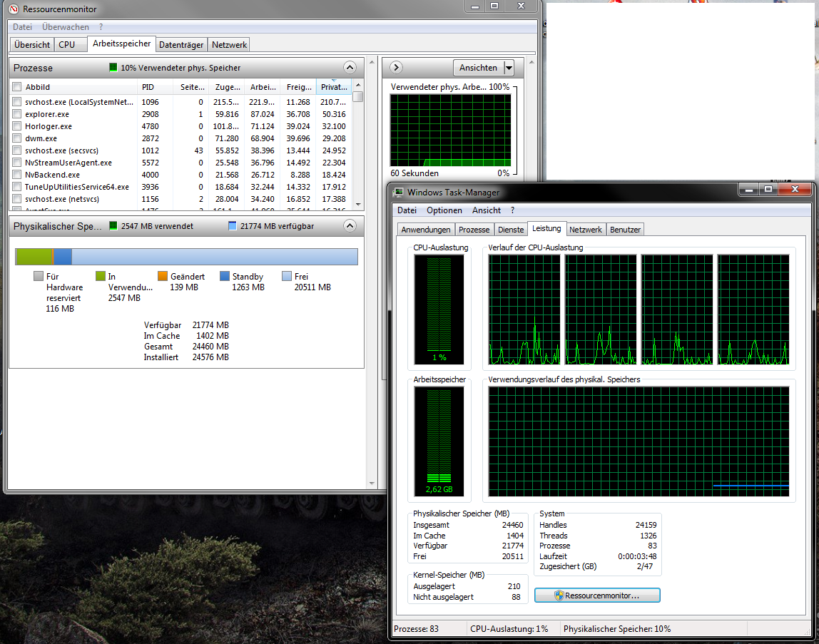Image resolution: width=819 pixels, height=644 pixels.
Task: Click process list scrollbar up arrow
Action: [x=358, y=85]
